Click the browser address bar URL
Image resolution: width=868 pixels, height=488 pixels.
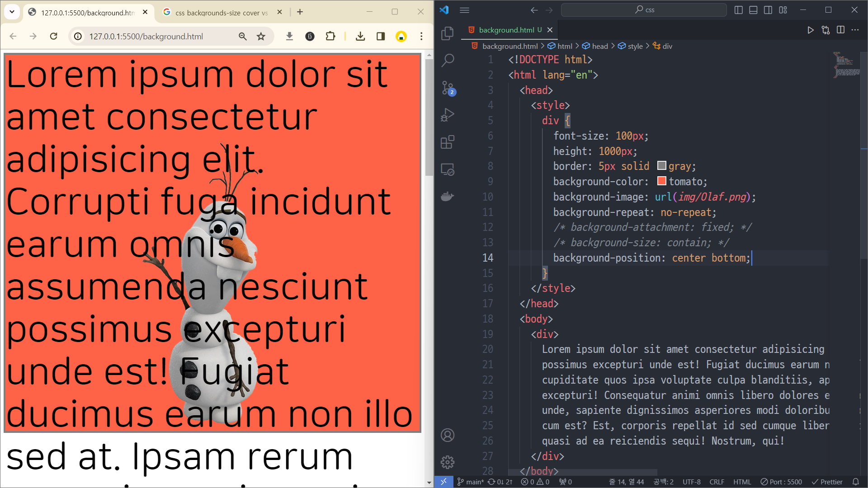click(146, 36)
